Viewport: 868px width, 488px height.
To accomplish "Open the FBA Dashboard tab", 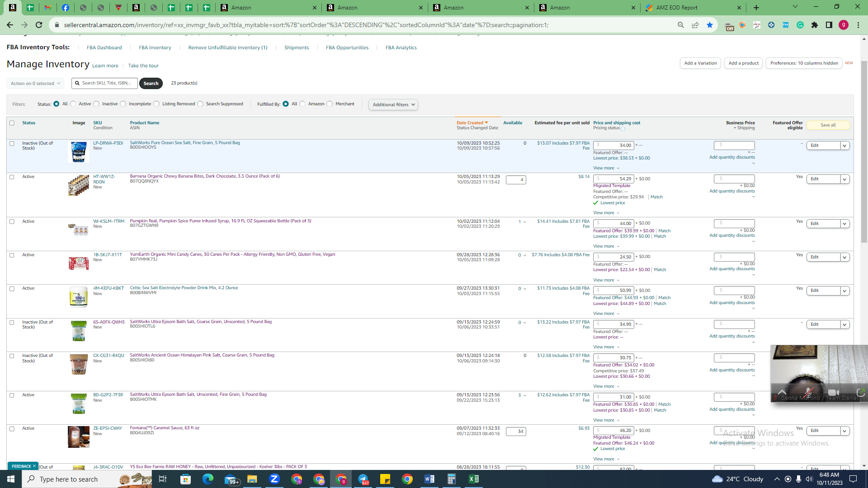I will point(104,48).
